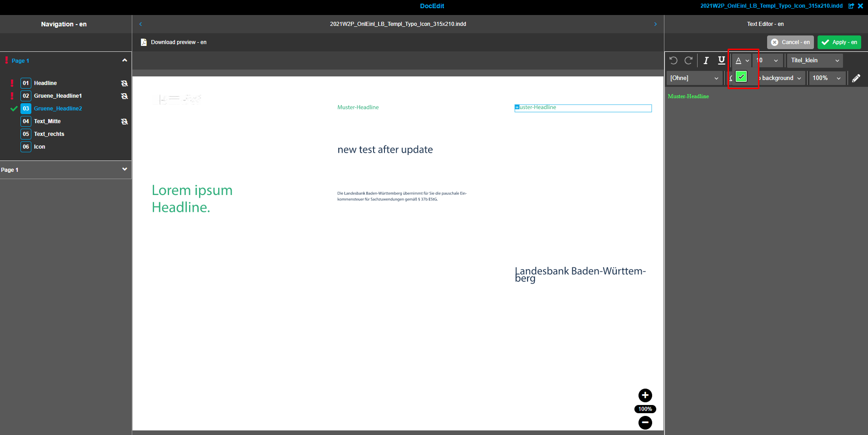Select Text_Mitte in navigation
The height and width of the screenshot is (435, 868).
(x=47, y=121)
